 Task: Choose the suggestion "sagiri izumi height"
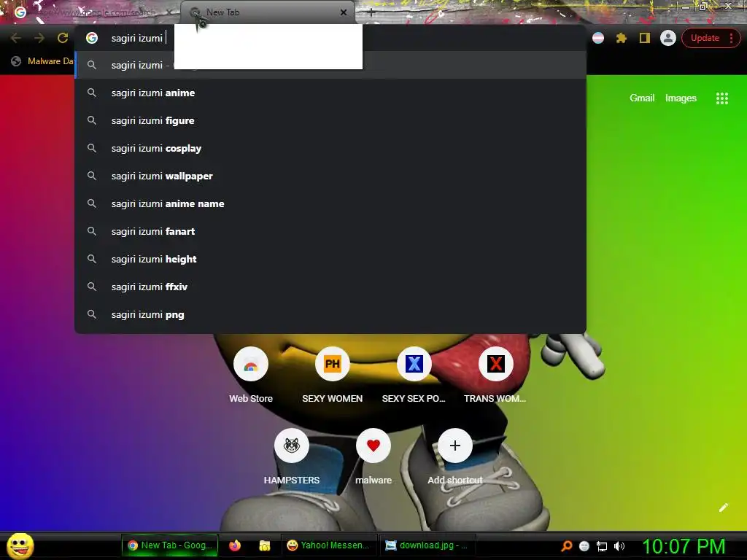(330, 259)
